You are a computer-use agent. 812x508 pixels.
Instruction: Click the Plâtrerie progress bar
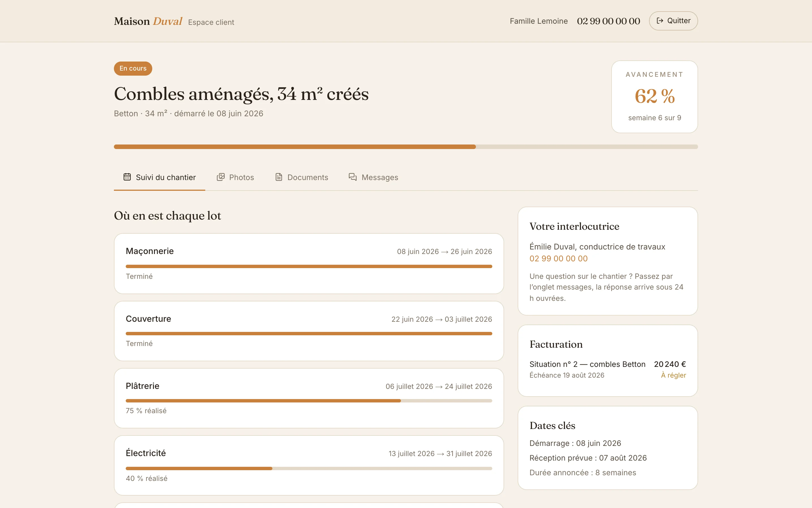(x=309, y=401)
